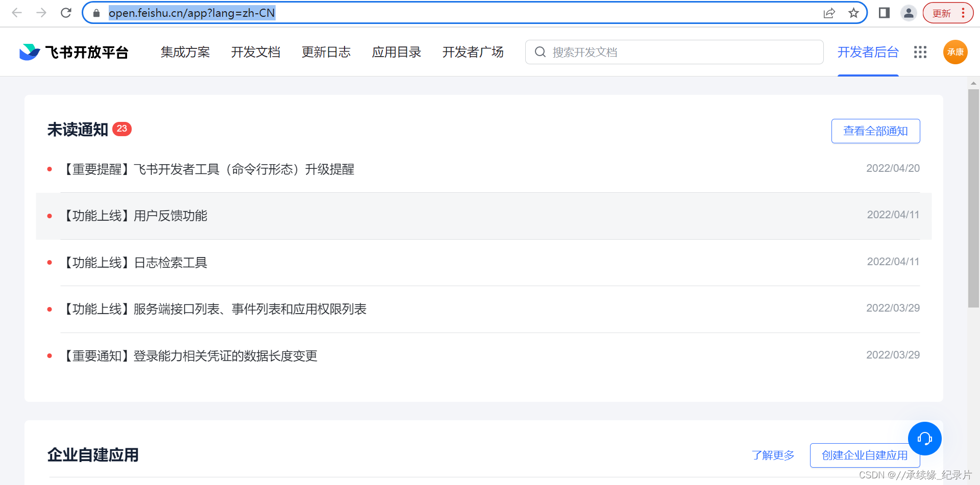Image resolution: width=980 pixels, height=485 pixels.
Task: Open the 开发文档 menu
Action: 256,52
